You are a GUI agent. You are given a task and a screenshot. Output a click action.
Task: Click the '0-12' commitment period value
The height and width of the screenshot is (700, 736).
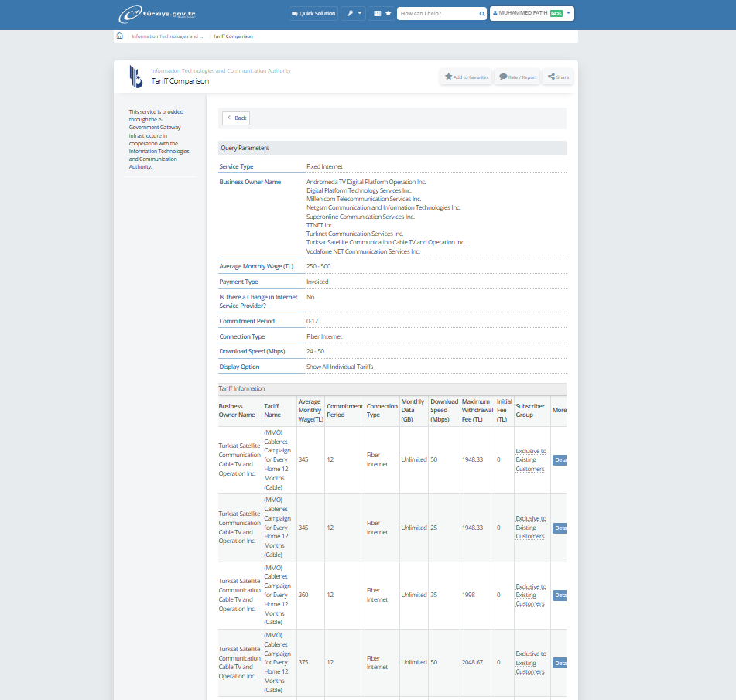(312, 321)
